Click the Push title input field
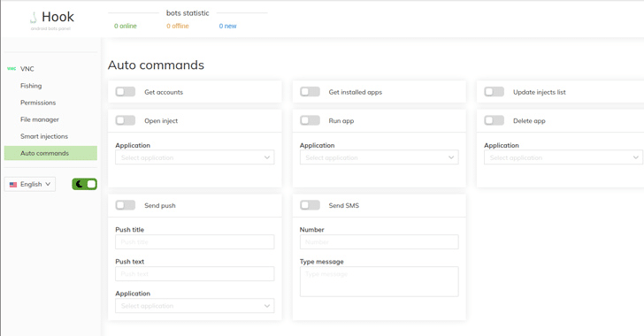The width and height of the screenshot is (644, 336). point(195,242)
